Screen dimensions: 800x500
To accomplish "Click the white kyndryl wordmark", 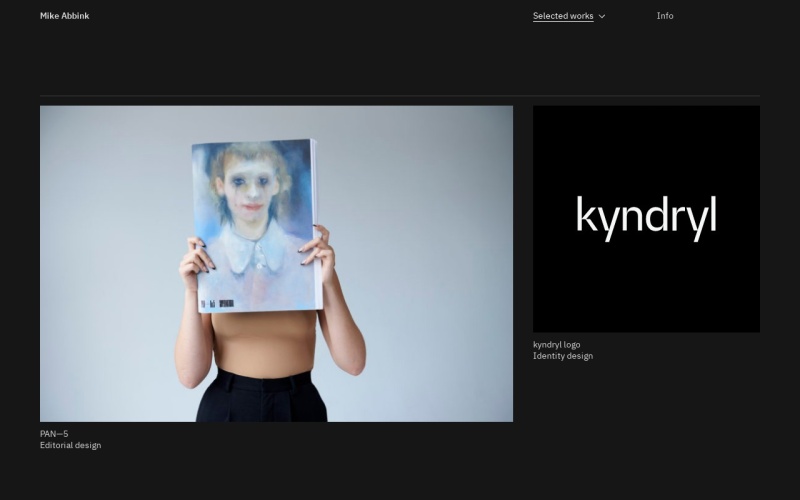I will (x=646, y=217).
